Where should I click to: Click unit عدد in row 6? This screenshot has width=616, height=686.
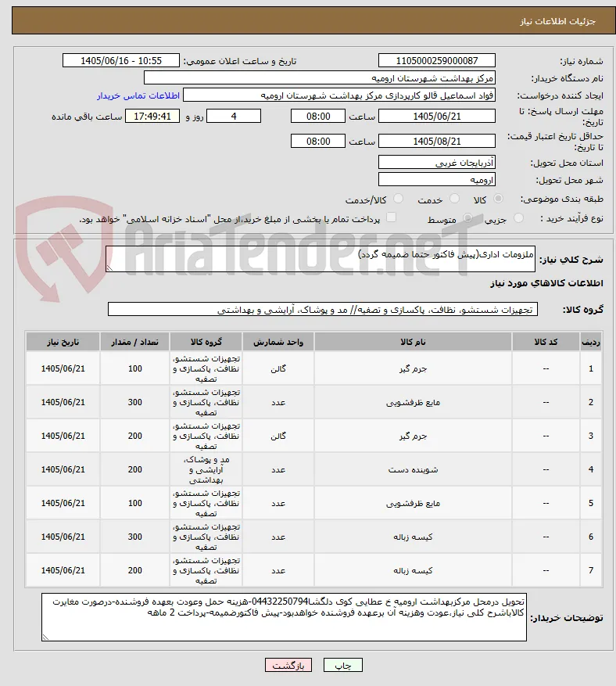pos(278,537)
